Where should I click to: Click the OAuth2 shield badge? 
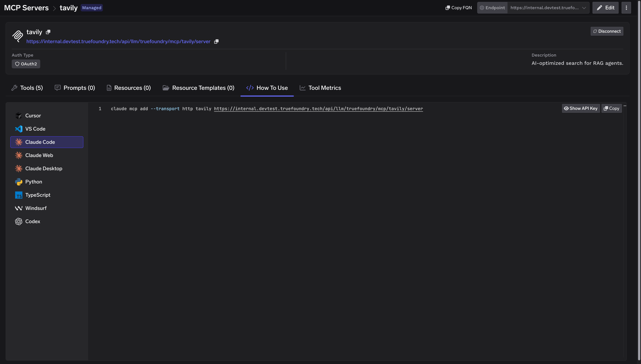point(26,64)
